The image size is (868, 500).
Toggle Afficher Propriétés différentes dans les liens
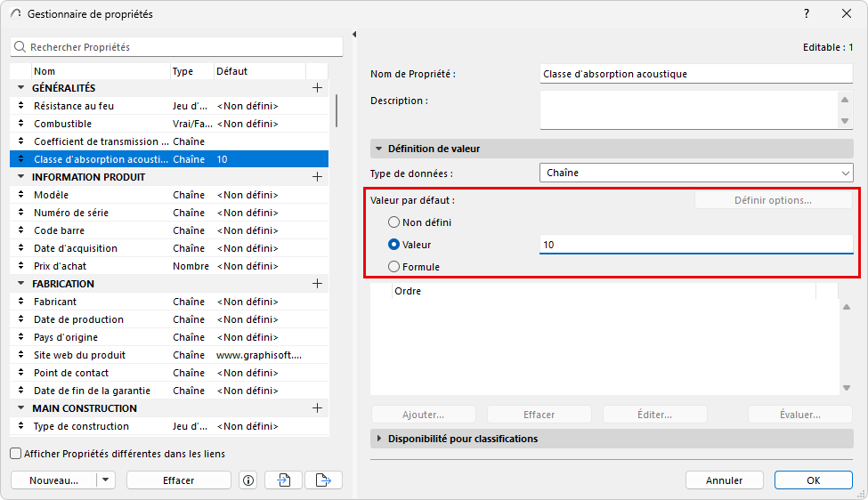[x=16, y=454]
